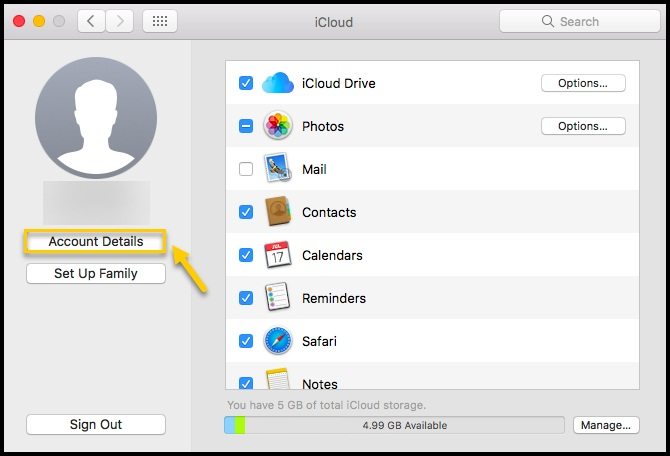Open Options for Photos
670x456 pixels.
pyautogui.click(x=583, y=126)
